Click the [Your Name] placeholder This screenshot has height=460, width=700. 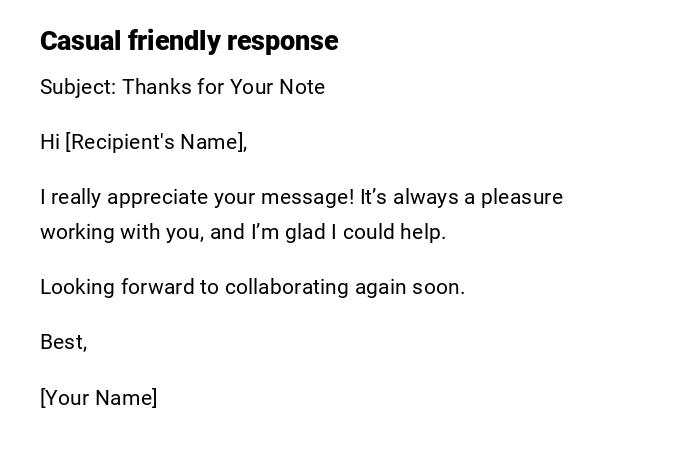pyautogui.click(x=99, y=398)
